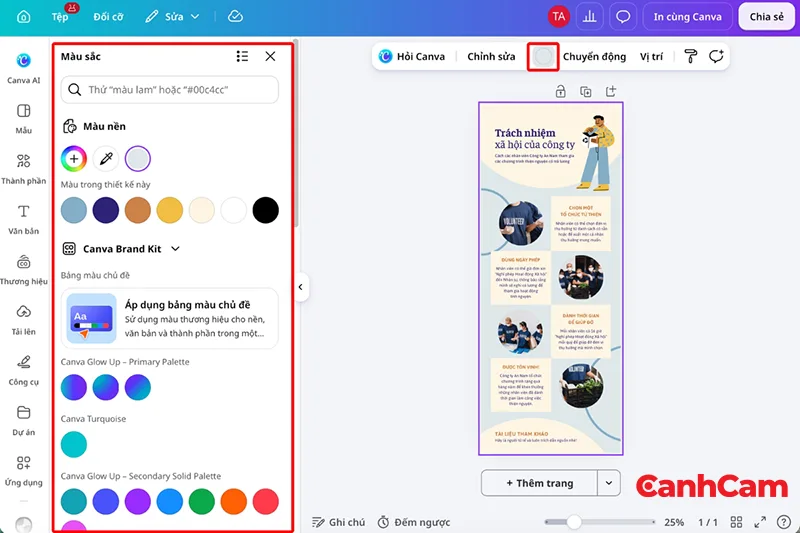The height and width of the screenshot is (533, 800).
Task: Select the red Secondary Solid Palette swatch
Action: [265, 501]
